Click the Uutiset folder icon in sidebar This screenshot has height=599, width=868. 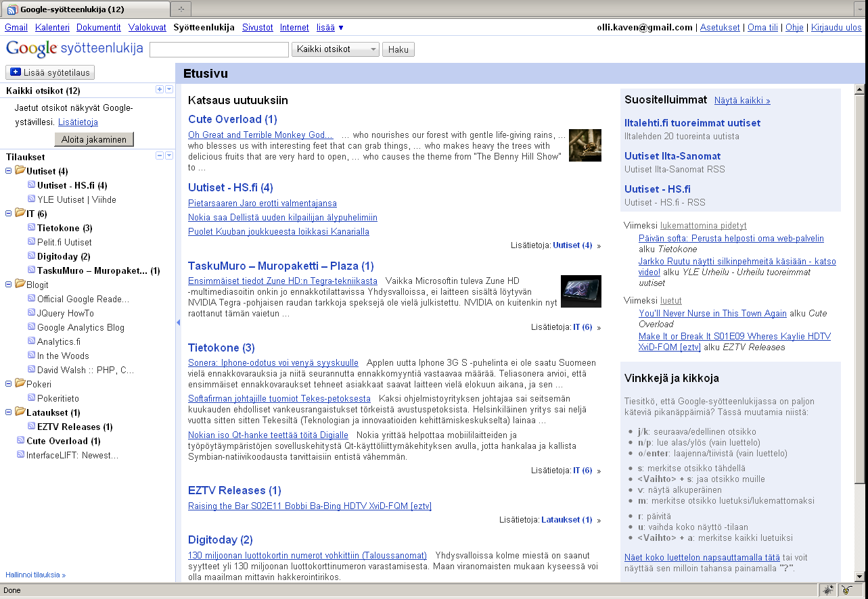[x=20, y=170]
